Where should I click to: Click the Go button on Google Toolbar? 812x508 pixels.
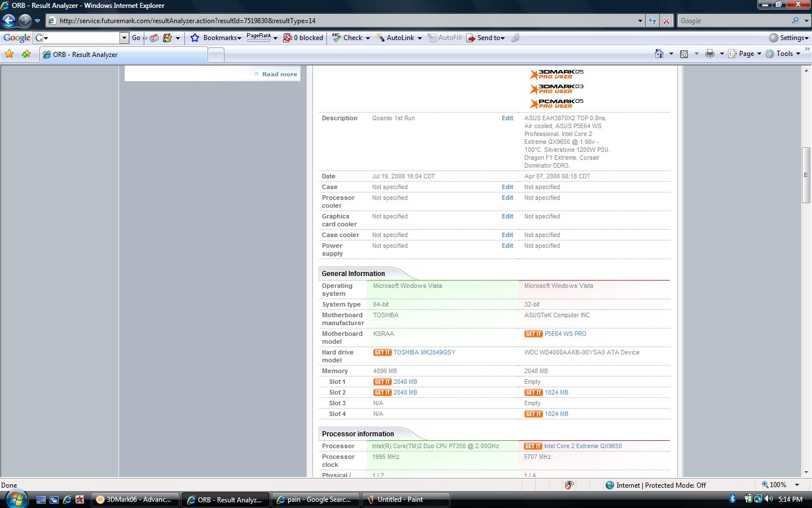pyautogui.click(x=136, y=38)
